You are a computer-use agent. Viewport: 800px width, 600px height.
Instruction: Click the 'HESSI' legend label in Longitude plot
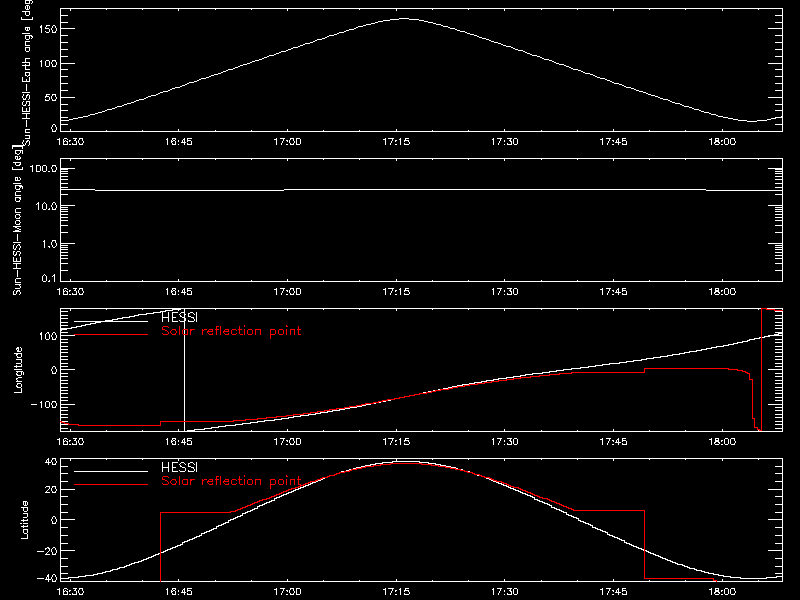(179, 317)
